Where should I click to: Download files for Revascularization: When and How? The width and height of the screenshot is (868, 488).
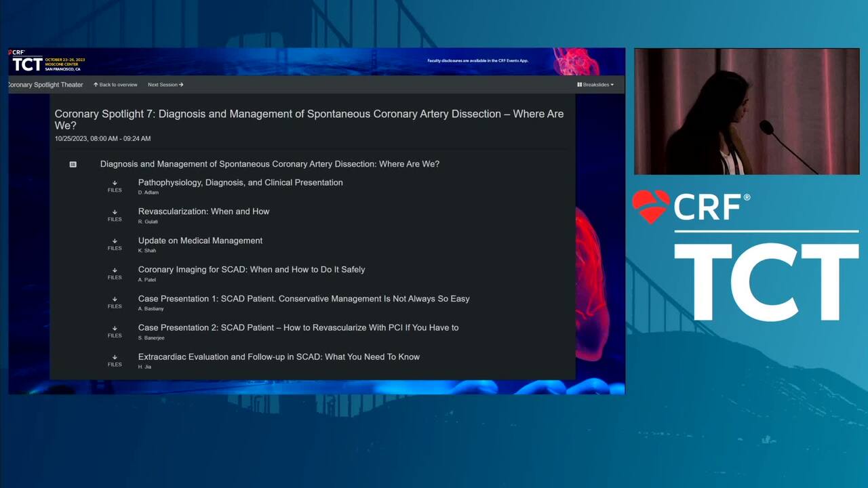[x=115, y=216]
